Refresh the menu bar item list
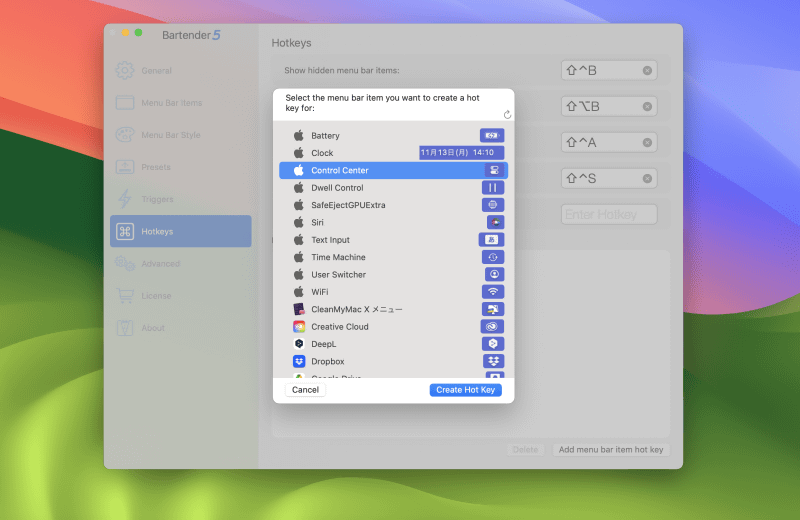The image size is (800, 520). point(507,114)
